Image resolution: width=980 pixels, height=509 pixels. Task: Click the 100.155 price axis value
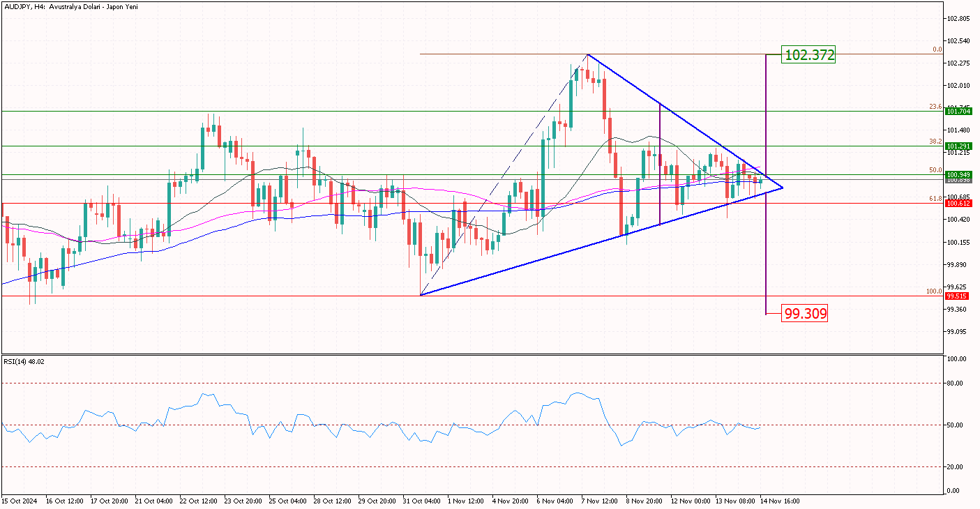(959, 243)
